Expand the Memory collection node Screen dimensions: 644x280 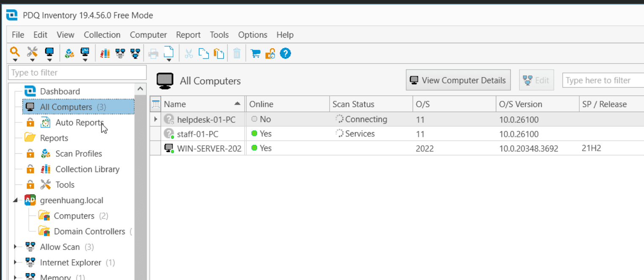point(16,277)
